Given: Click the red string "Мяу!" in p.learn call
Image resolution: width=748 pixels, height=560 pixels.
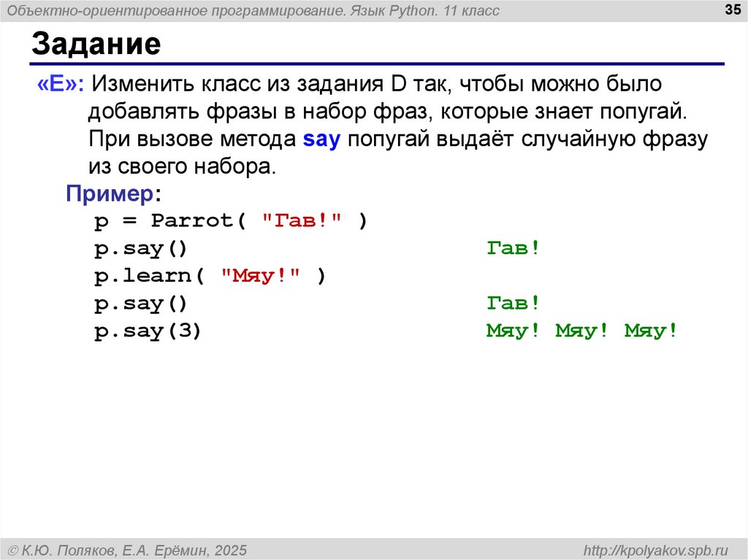Looking at the screenshot, I should coord(261,276).
